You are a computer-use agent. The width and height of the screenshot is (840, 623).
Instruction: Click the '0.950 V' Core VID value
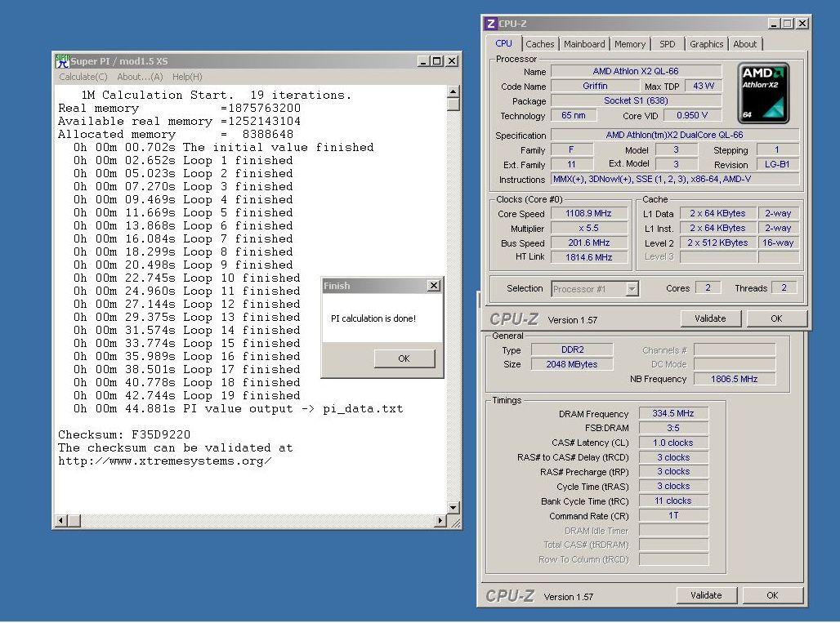(692, 115)
